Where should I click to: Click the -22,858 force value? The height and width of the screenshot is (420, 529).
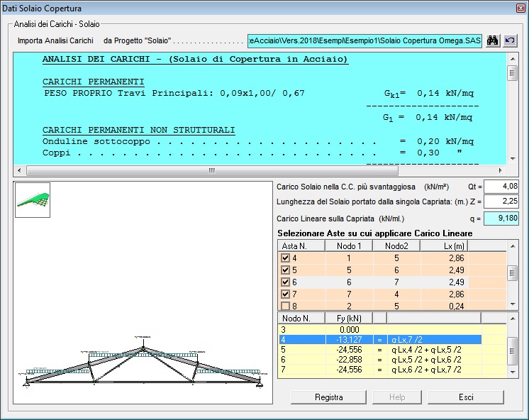[349, 360]
